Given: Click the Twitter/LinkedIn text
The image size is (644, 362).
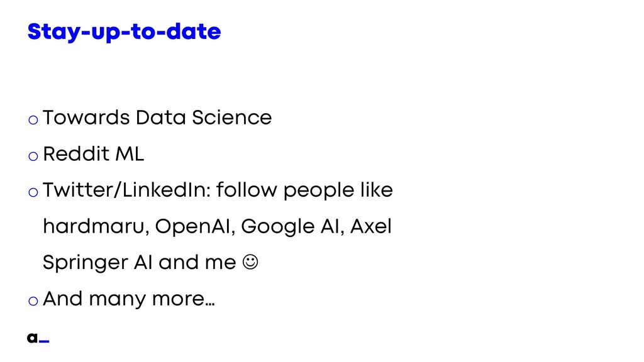Looking at the screenshot, I should coord(126,190).
